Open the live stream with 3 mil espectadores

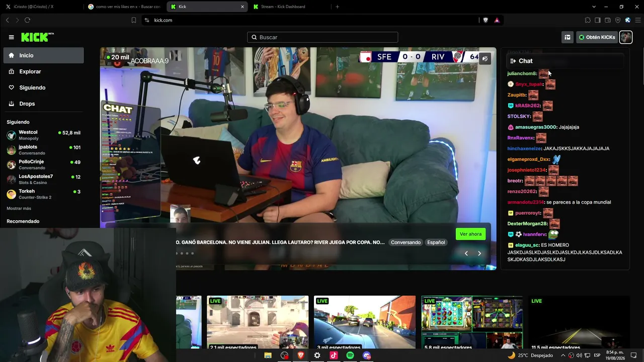point(365,322)
